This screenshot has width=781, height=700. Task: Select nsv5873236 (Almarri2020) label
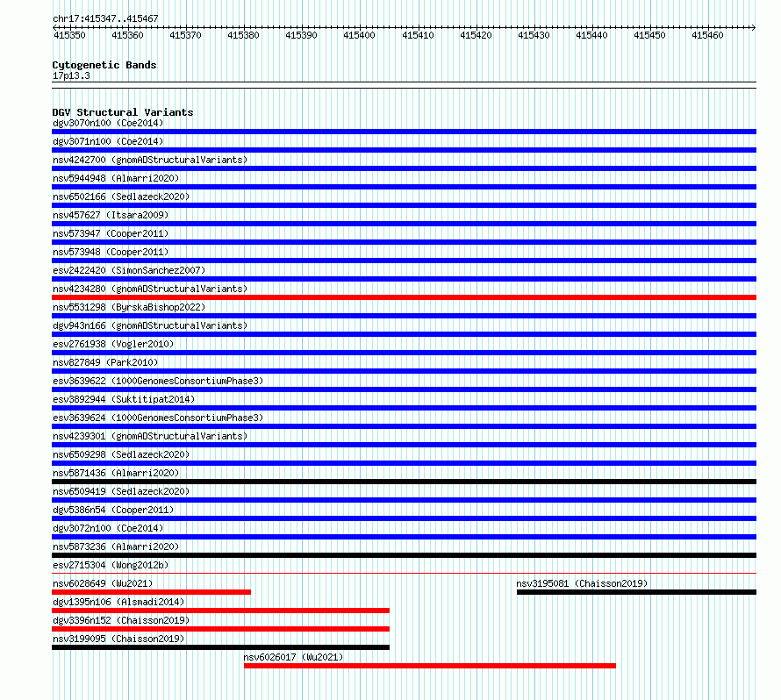(x=116, y=546)
